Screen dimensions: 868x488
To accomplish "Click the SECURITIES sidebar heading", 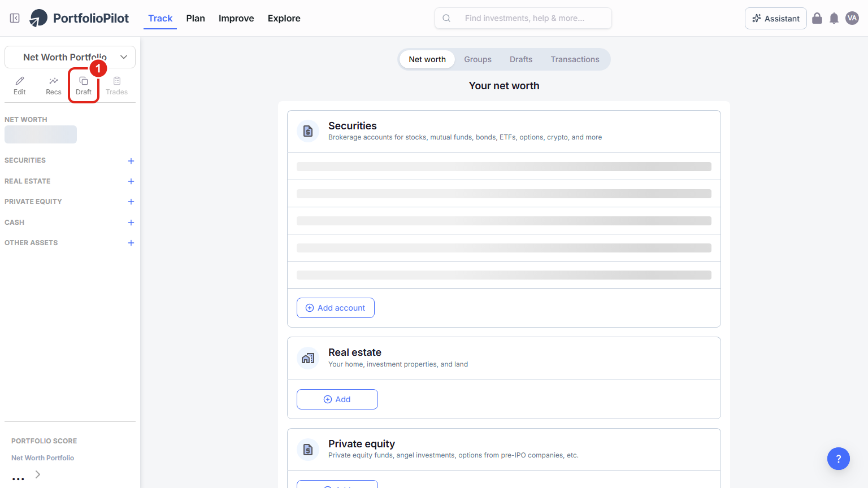I will (x=25, y=160).
